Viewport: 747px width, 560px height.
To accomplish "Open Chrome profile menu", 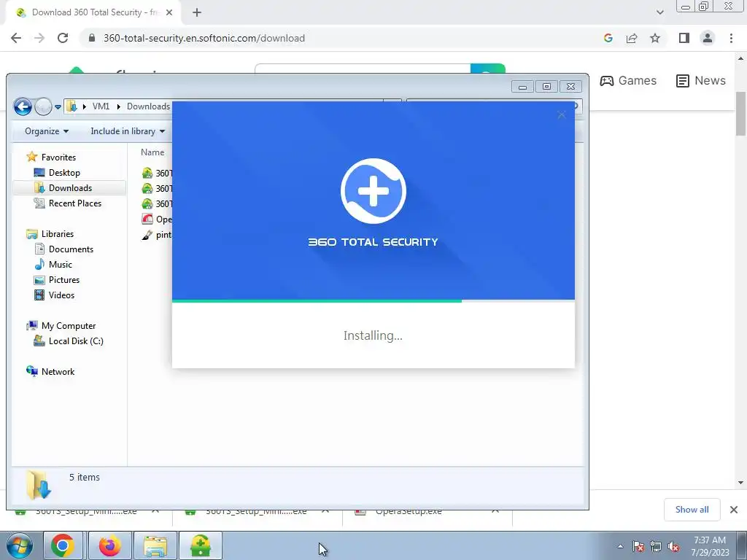I will (x=708, y=38).
